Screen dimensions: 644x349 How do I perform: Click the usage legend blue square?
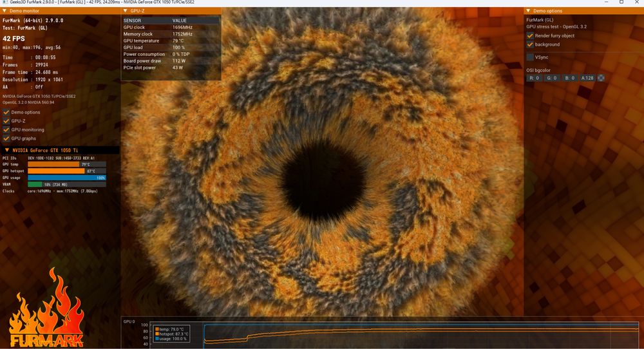tap(157, 339)
